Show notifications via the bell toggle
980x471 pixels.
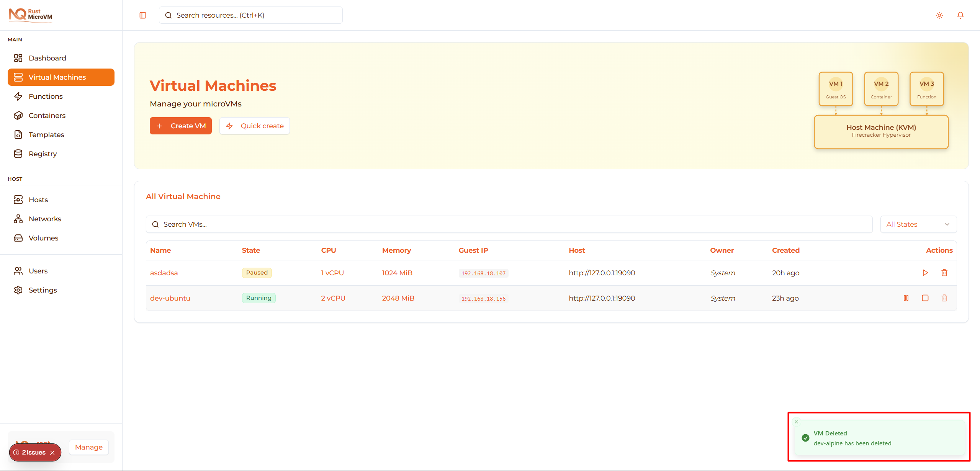tap(960, 15)
